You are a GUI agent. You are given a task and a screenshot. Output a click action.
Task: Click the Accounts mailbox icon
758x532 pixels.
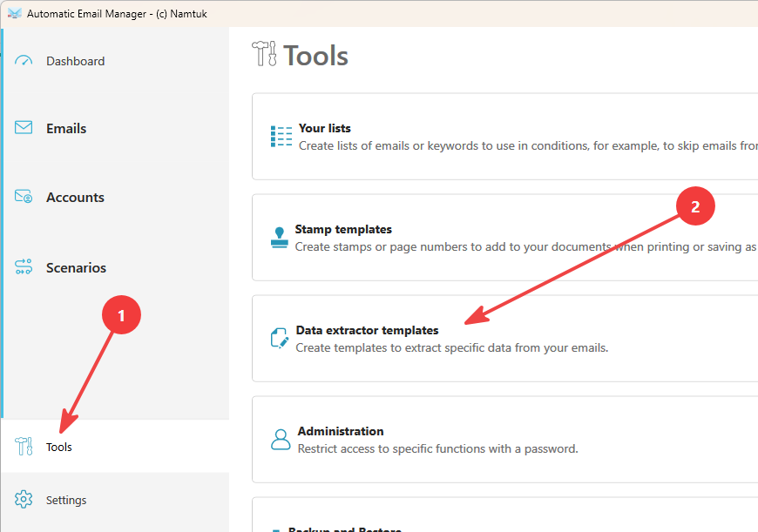point(24,196)
